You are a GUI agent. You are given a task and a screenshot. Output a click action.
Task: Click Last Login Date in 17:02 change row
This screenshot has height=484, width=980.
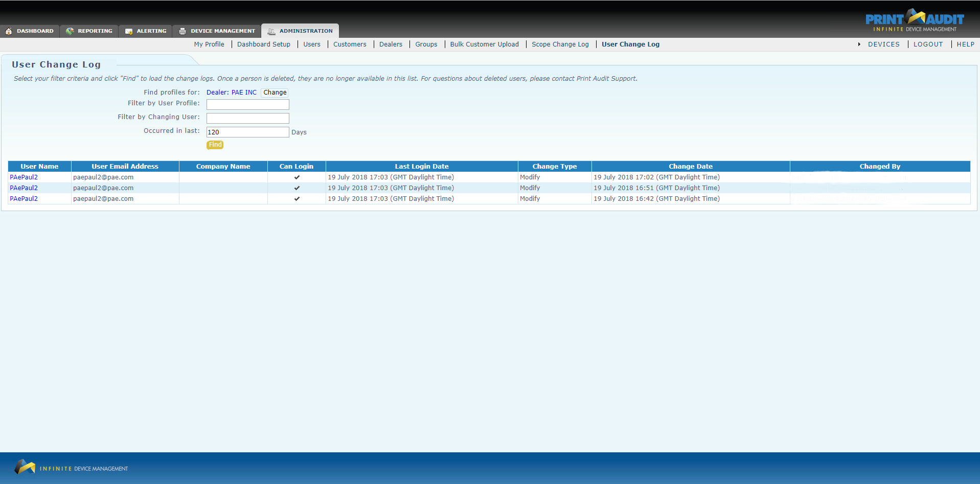coord(391,177)
